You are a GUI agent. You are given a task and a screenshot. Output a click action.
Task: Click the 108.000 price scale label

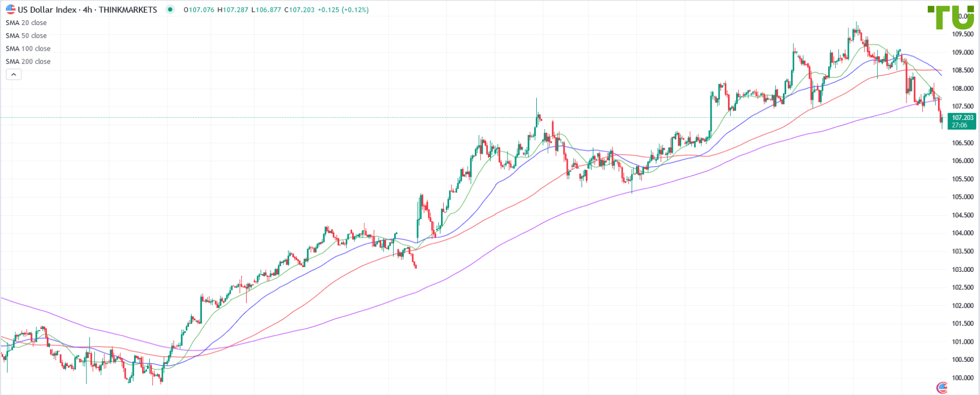point(963,89)
